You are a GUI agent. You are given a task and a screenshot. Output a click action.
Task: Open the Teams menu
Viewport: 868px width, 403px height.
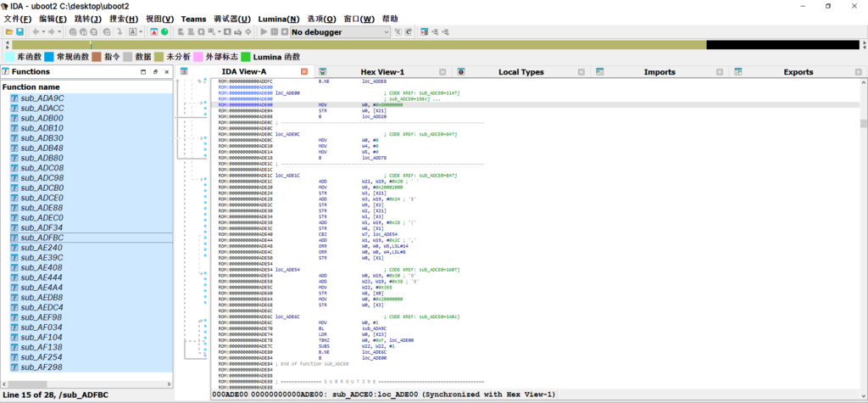pos(193,19)
